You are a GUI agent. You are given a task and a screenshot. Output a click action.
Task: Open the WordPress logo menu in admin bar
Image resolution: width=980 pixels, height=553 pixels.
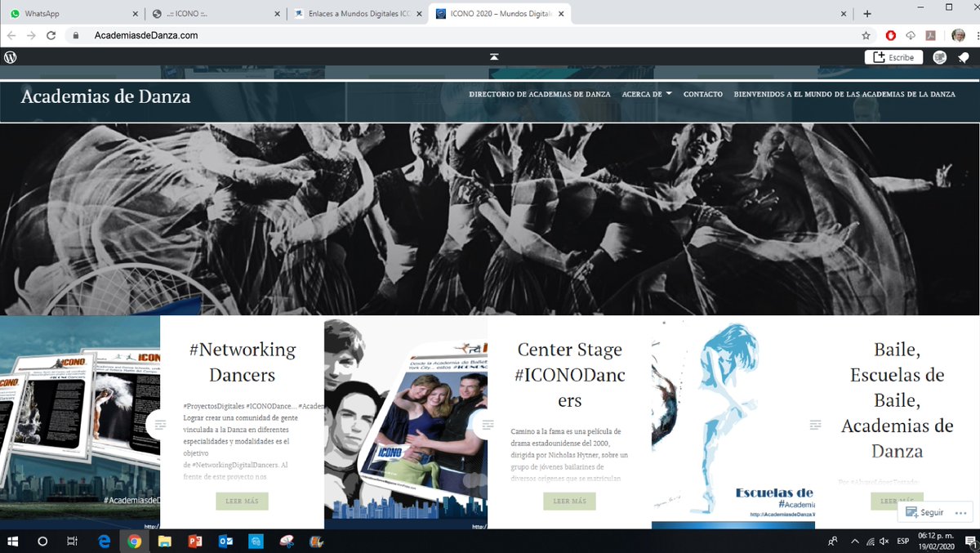click(11, 57)
